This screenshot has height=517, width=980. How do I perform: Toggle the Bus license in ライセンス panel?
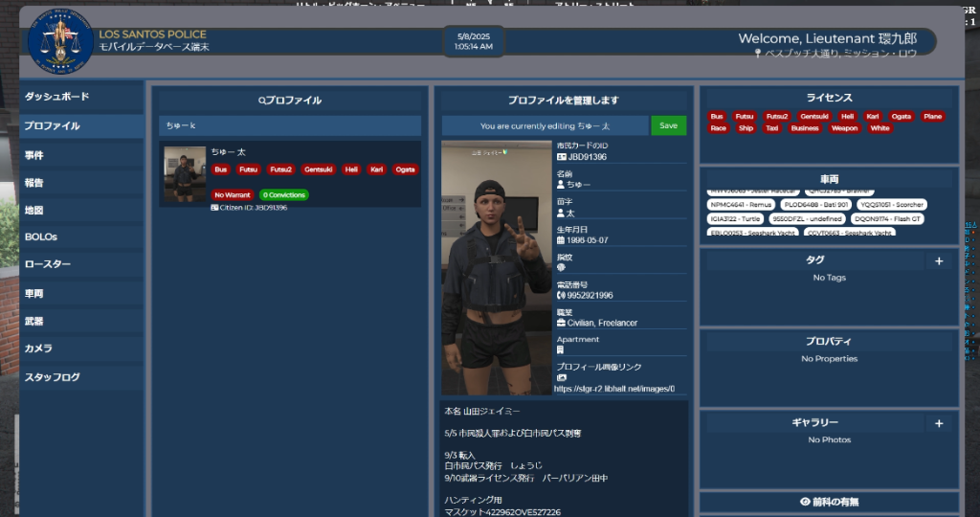point(716,116)
